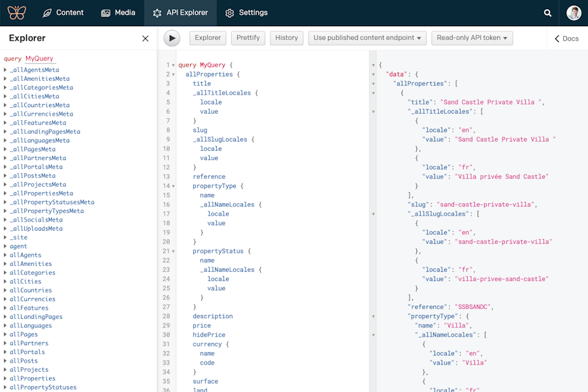Close the Explorer panel with X
Image resolution: width=588 pixels, height=392 pixels.
click(145, 39)
